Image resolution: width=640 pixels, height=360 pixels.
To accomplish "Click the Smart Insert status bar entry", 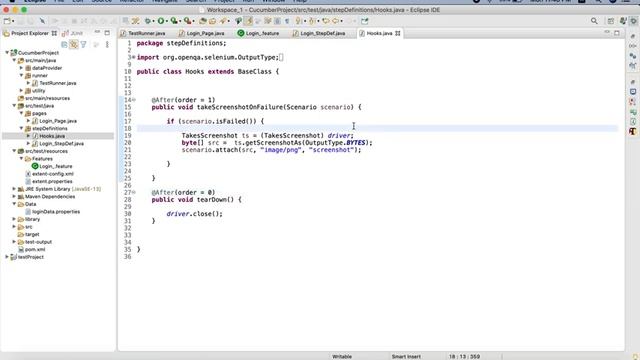I will (x=406, y=356).
